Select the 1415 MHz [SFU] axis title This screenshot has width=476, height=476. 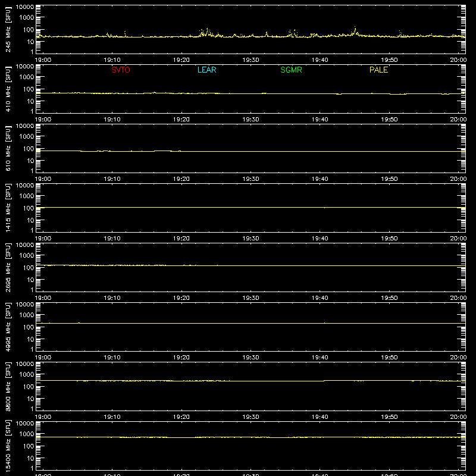click(8, 208)
